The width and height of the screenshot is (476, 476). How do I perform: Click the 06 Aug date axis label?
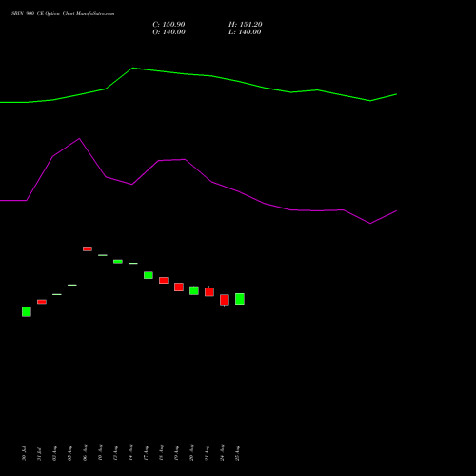point(85,453)
